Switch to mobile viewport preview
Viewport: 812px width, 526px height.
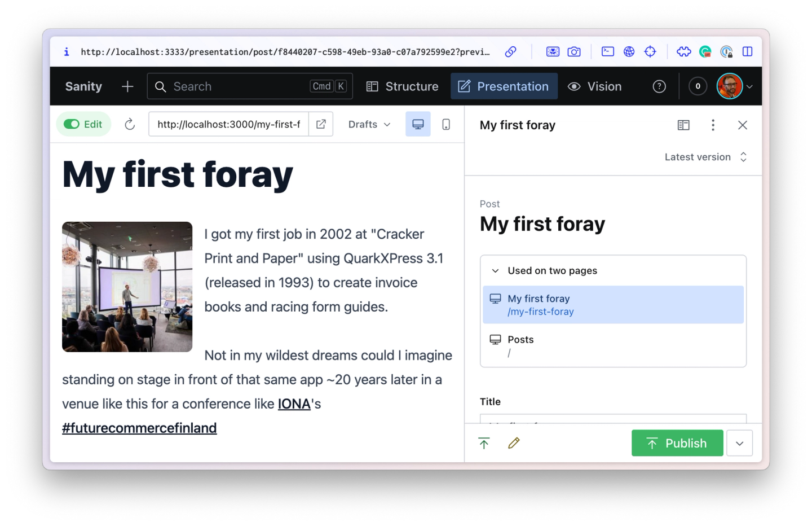446,124
